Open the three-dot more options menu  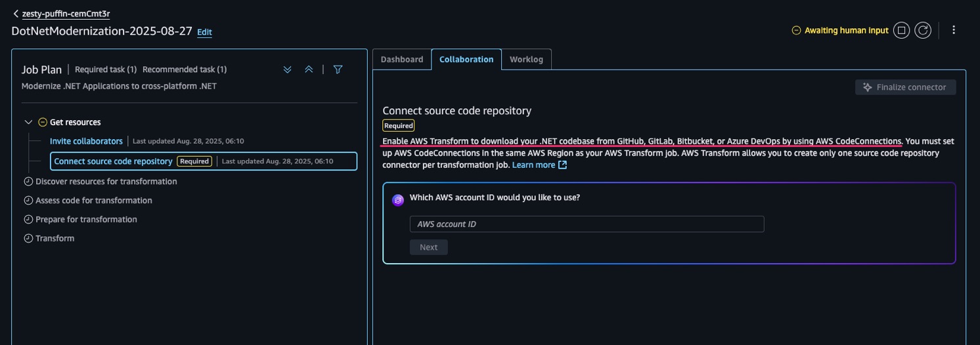[954, 30]
